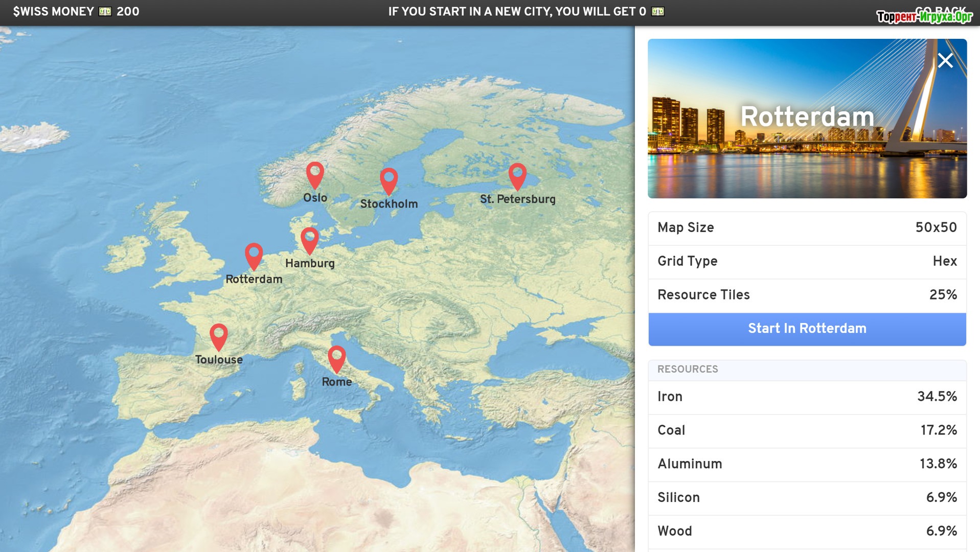Select the St. Petersburg map pin
Image resolution: width=980 pixels, height=552 pixels.
[x=517, y=176]
